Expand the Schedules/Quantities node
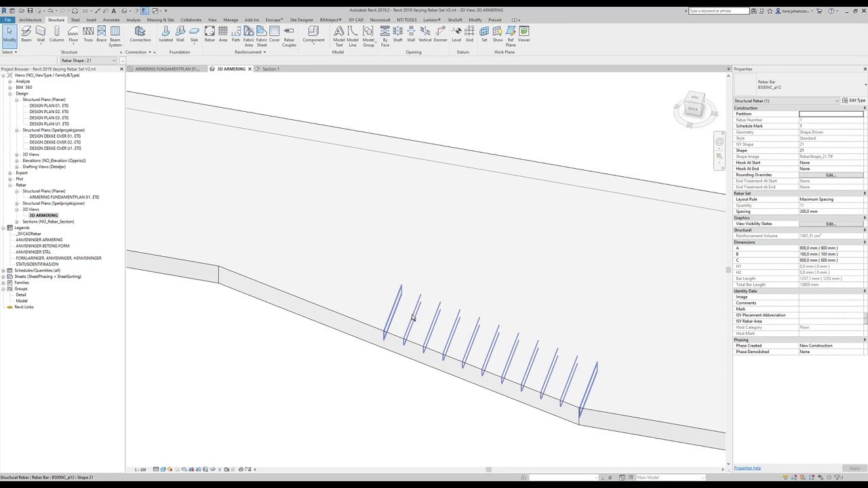The image size is (868, 488). pyautogui.click(x=3, y=270)
